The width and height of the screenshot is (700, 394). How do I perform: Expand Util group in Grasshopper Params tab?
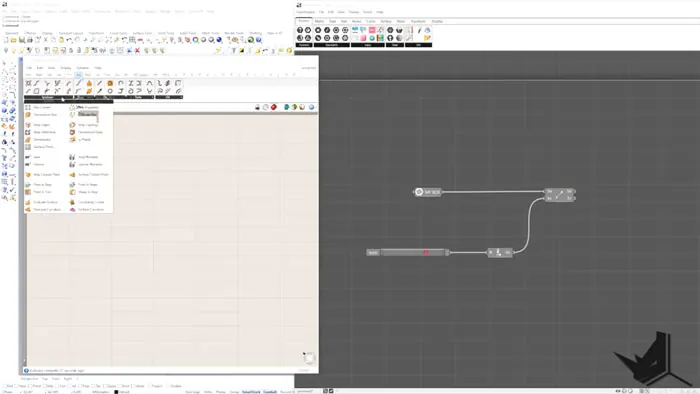coord(418,45)
